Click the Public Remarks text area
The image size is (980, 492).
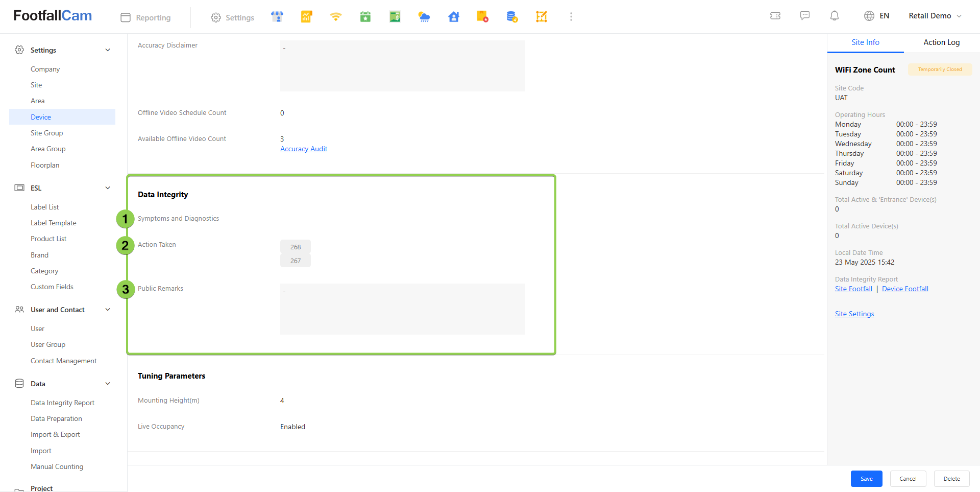click(402, 309)
